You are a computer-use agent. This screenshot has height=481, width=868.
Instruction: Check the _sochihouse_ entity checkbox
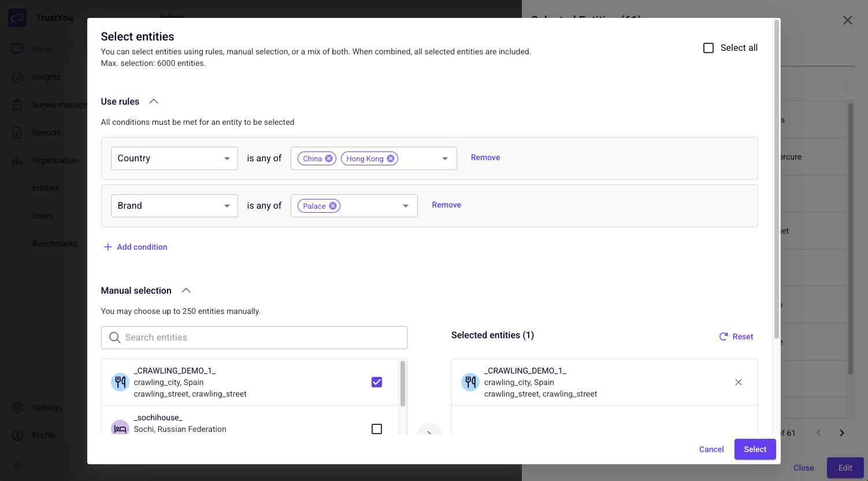click(x=377, y=429)
